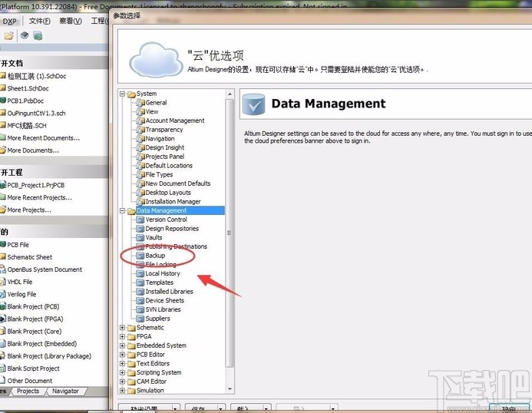Screen dimensions: 532x413
Task: Expand the Embedded System folder
Action: coord(123,345)
